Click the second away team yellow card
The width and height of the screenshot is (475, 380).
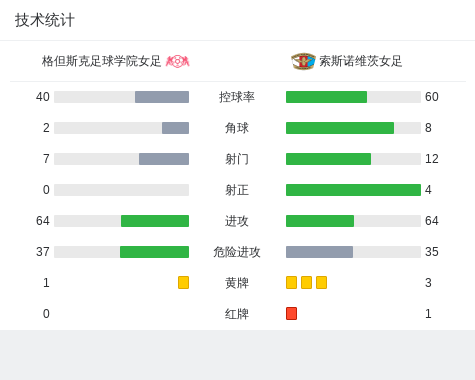tap(306, 282)
